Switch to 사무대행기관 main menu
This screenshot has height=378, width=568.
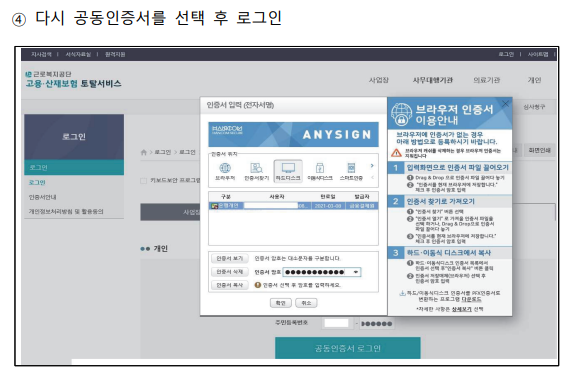(433, 80)
